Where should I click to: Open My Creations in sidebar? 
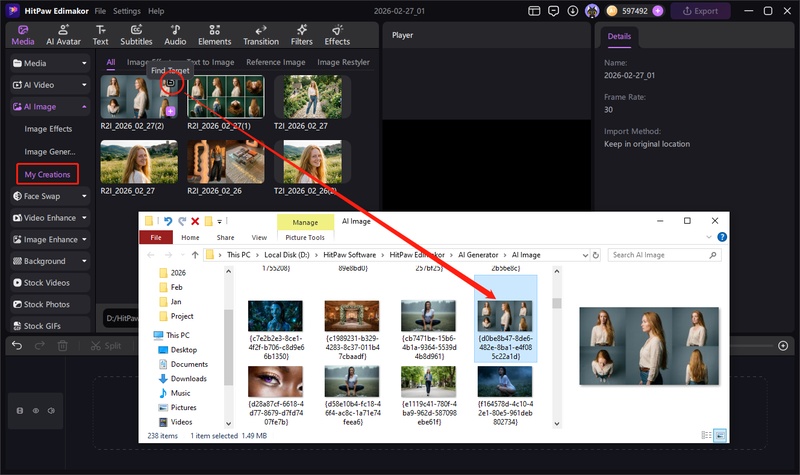pyautogui.click(x=47, y=174)
